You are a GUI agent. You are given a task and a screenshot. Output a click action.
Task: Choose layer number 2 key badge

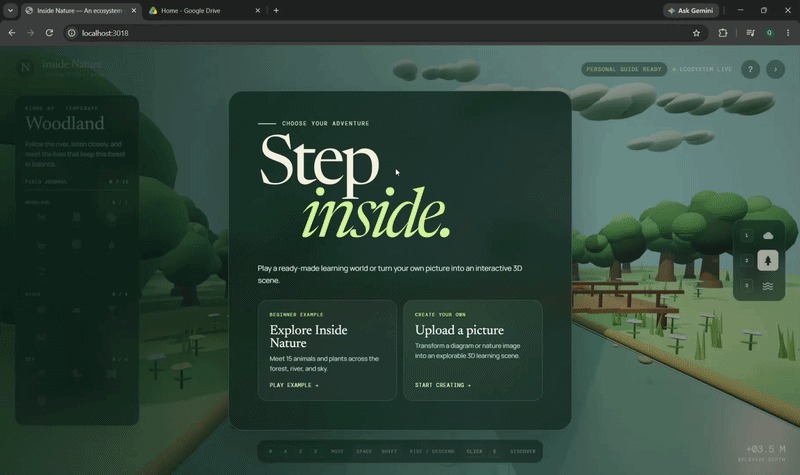tap(746, 261)
